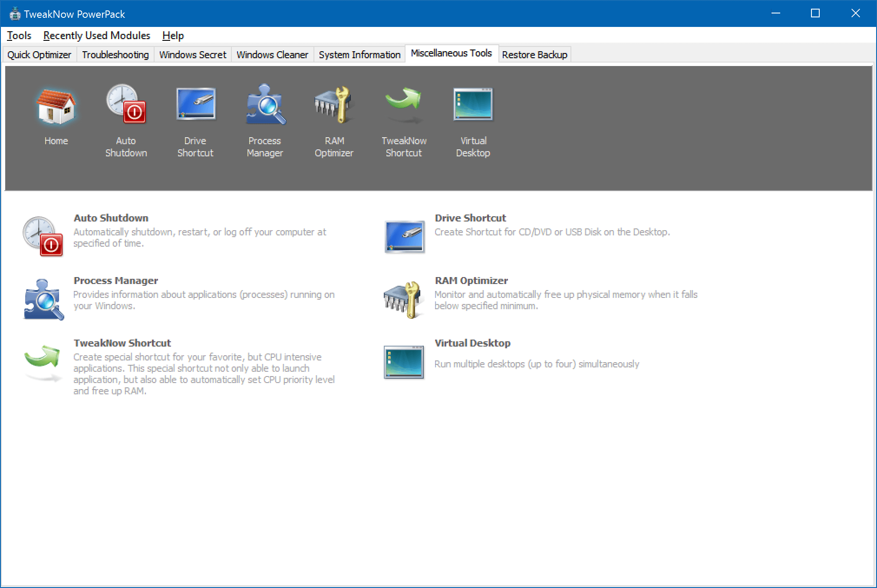Viewport: 877px width, 588px height.
Task: Click 'Virtual Desktop' label in gray toolbar
Action: pos(473,147)
